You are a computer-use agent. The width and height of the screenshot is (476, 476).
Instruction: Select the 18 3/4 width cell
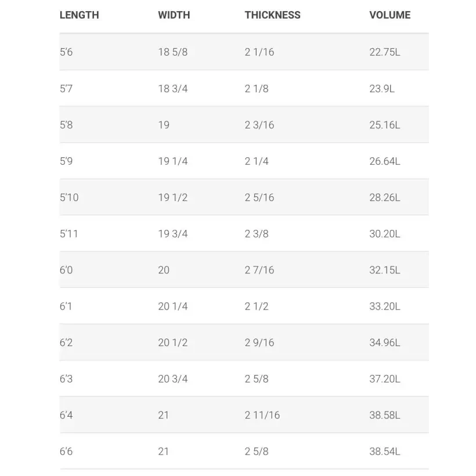point(172,89)
